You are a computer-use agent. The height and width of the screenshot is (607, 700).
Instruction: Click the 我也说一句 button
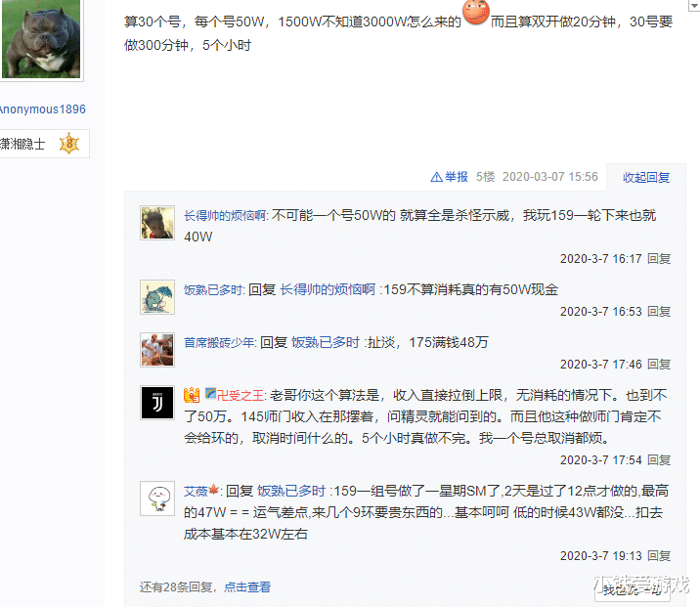click(x=633, y=590)
